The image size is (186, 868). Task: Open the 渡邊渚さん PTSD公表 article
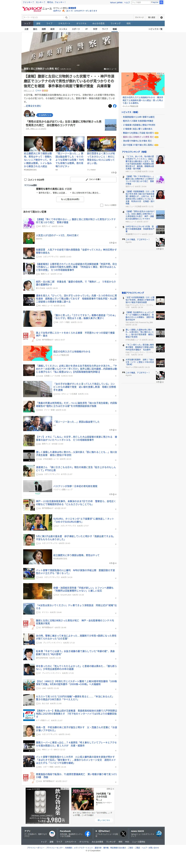[x=76, y=469]
